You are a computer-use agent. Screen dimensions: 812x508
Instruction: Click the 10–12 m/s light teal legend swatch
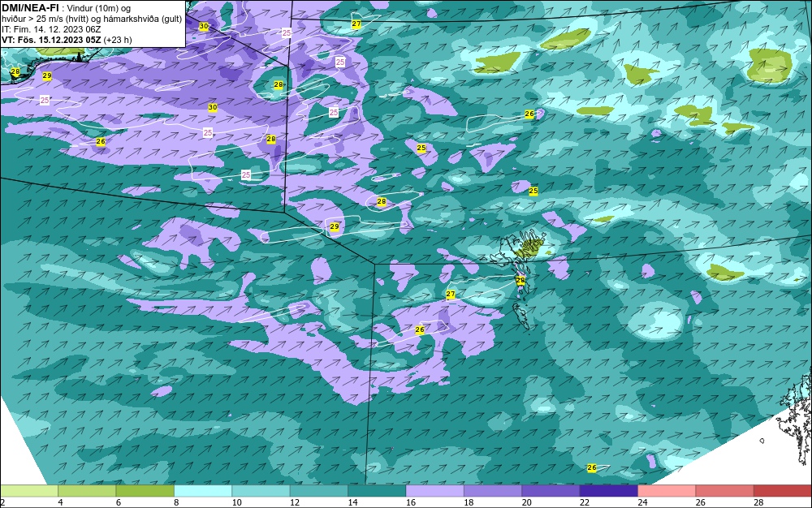click(261, 491)
